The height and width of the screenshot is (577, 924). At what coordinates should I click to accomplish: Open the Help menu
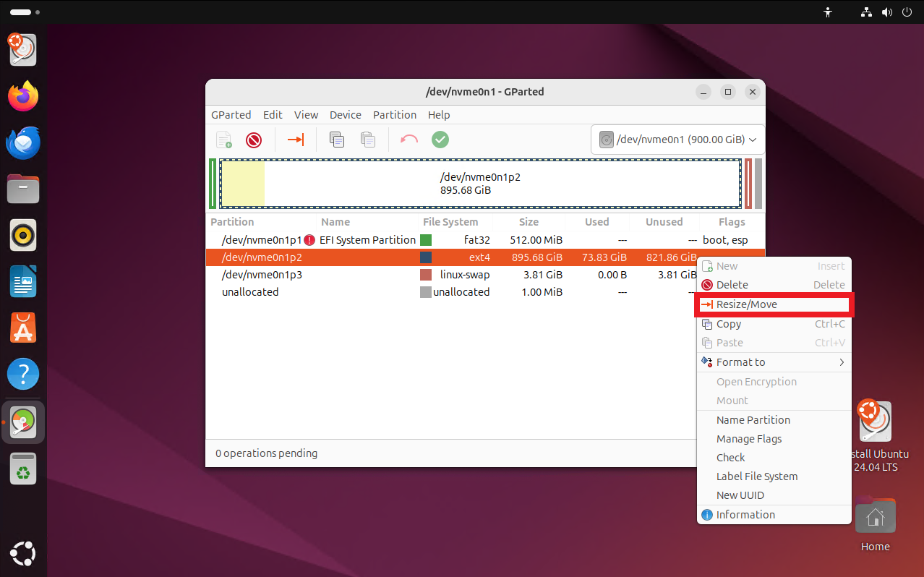coord(439,115)
